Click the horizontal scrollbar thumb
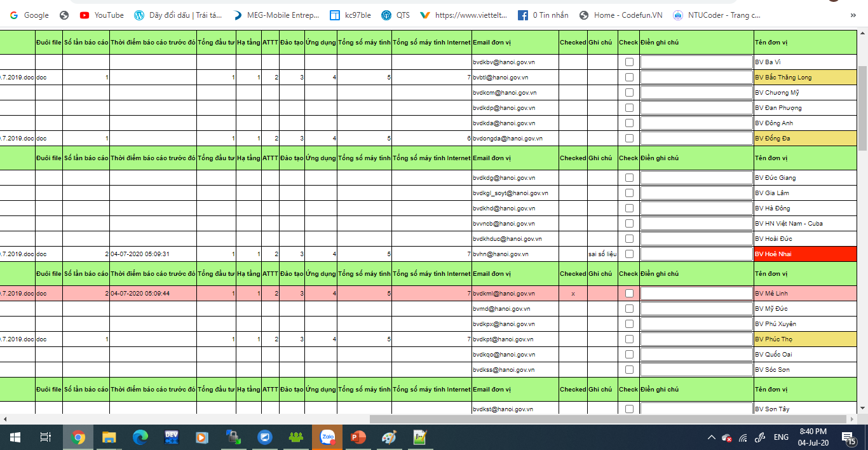The height and width of the screenshot is (450, 868). (x=608, y=419)
